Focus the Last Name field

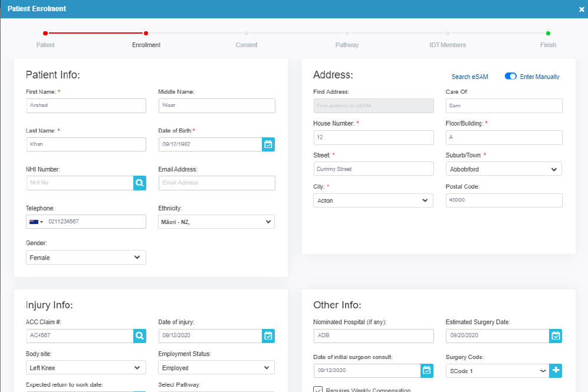pos(86,144)
